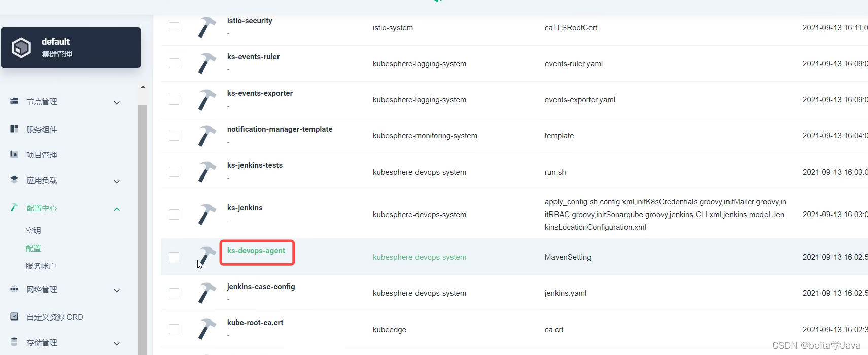Screen dimensions: 868x355
Task: Click the hammer icon for ks-jenkins
Action: 206,215
